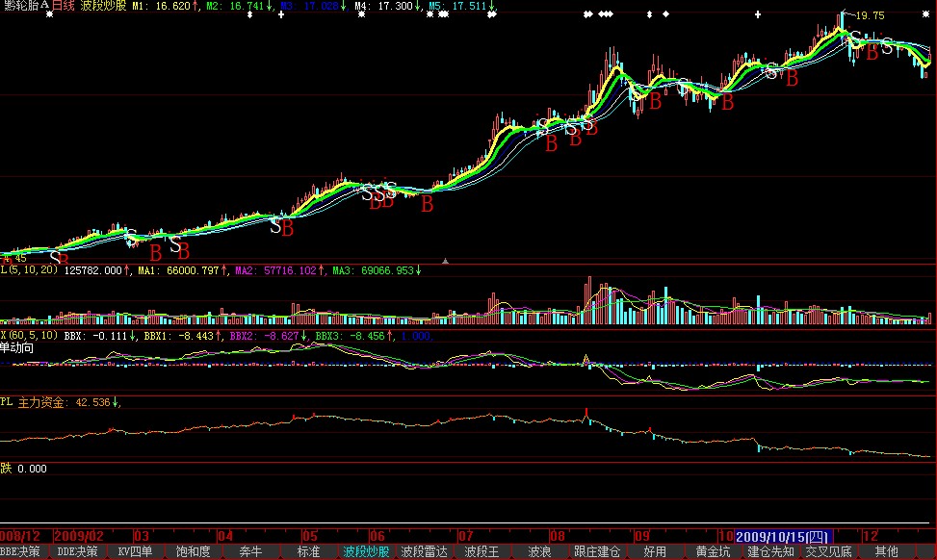Open the 交叉见底 tab
The image size is (937, 560).
click(x=828, y=552)
